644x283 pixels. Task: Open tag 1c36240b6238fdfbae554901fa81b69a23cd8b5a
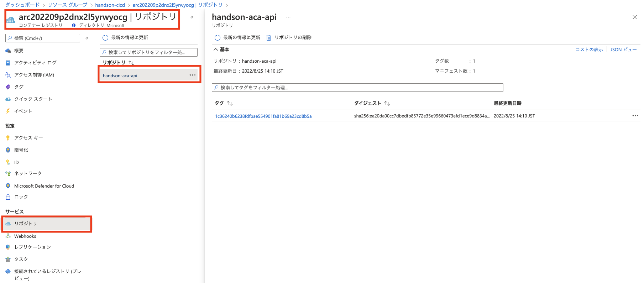(263, 116)
